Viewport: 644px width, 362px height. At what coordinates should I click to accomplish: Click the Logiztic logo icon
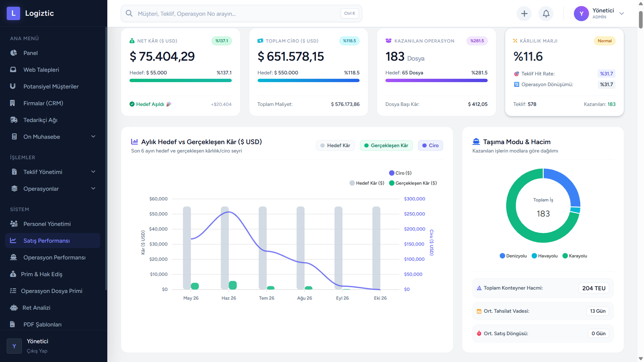pyautogui.click(x=13, y=13)
